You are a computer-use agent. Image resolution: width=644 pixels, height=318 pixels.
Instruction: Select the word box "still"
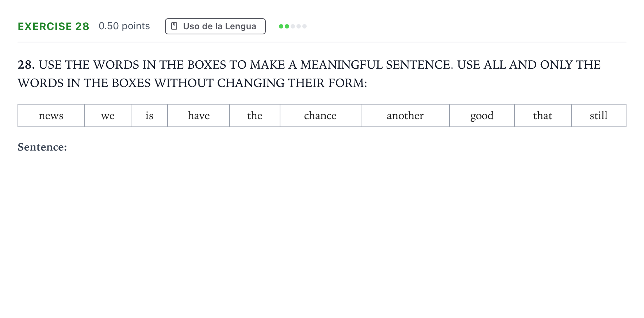(x=599, y=116)
